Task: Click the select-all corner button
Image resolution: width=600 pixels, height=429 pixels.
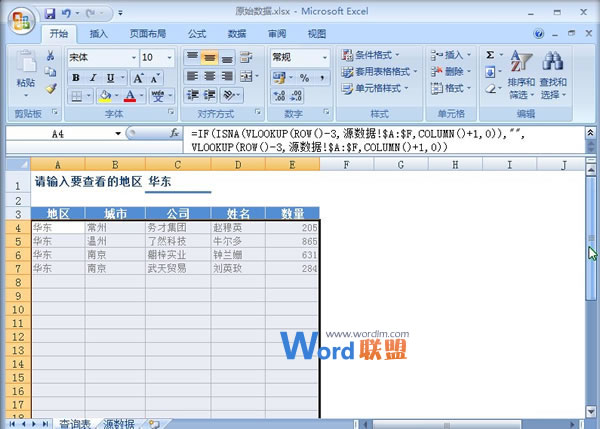Action: 18,165
